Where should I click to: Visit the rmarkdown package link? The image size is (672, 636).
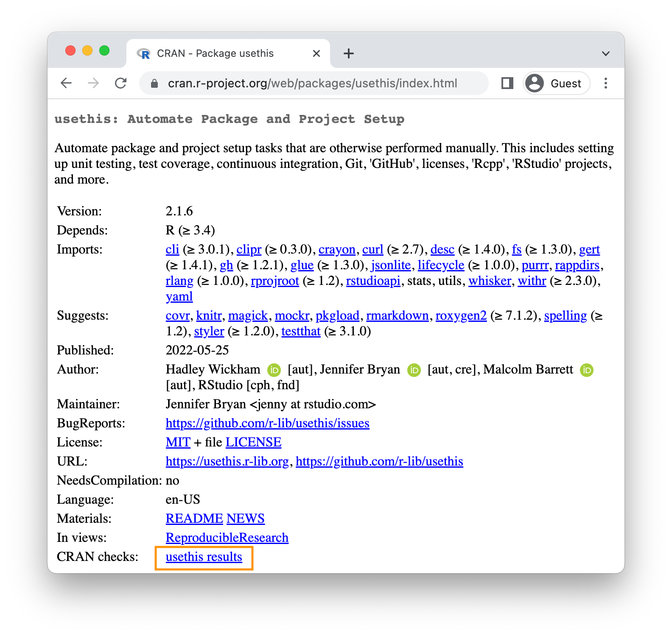click(x=398, y=315)
